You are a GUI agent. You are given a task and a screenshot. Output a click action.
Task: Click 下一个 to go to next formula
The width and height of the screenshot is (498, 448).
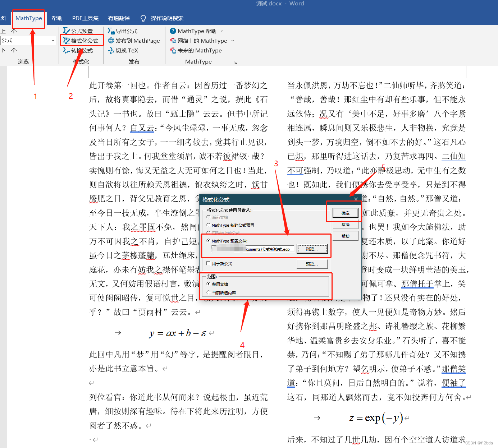pos(9,50)
